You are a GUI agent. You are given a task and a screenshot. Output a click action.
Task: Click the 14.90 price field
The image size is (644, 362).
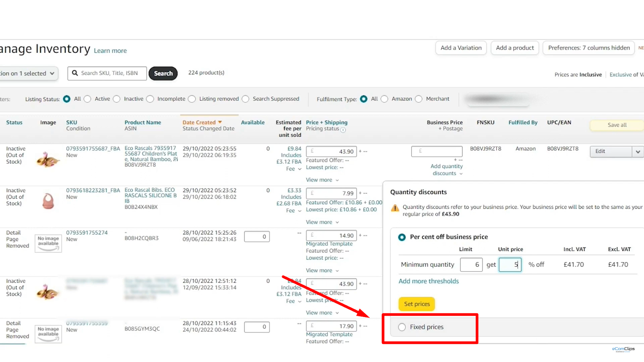(x=331, y=236)
